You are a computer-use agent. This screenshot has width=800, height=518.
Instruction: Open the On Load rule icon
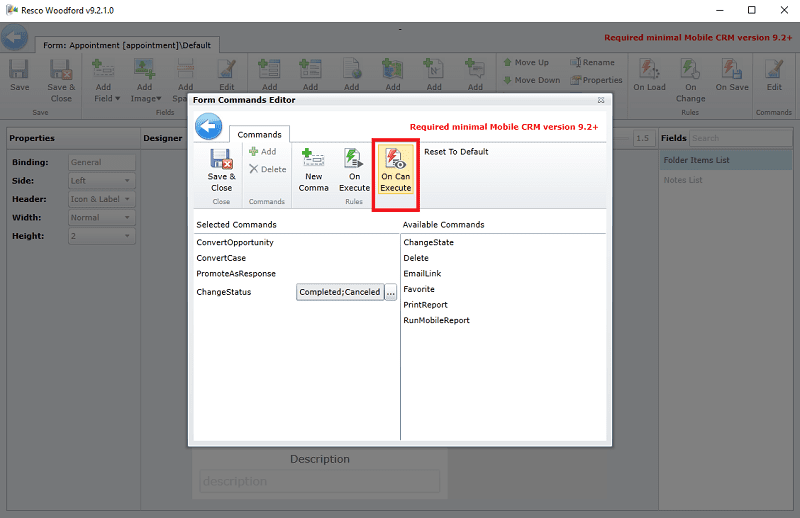tap(649, 75)
